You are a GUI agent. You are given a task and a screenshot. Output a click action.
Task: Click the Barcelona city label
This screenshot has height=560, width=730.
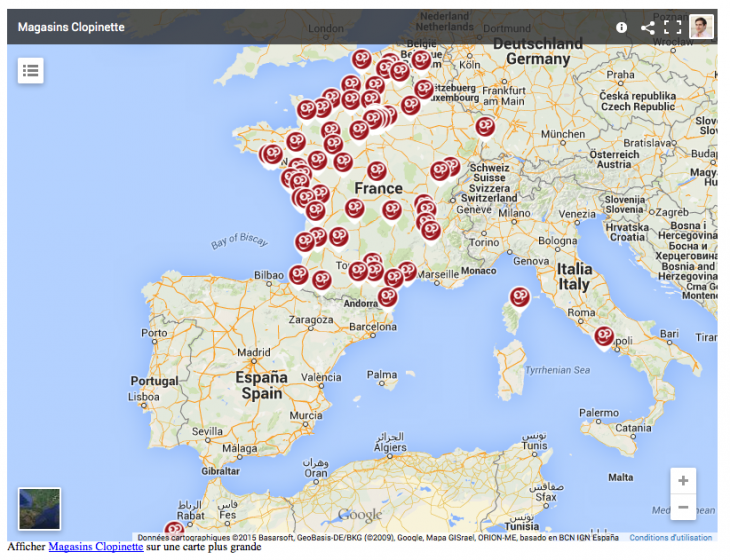[x=373, y=327]
